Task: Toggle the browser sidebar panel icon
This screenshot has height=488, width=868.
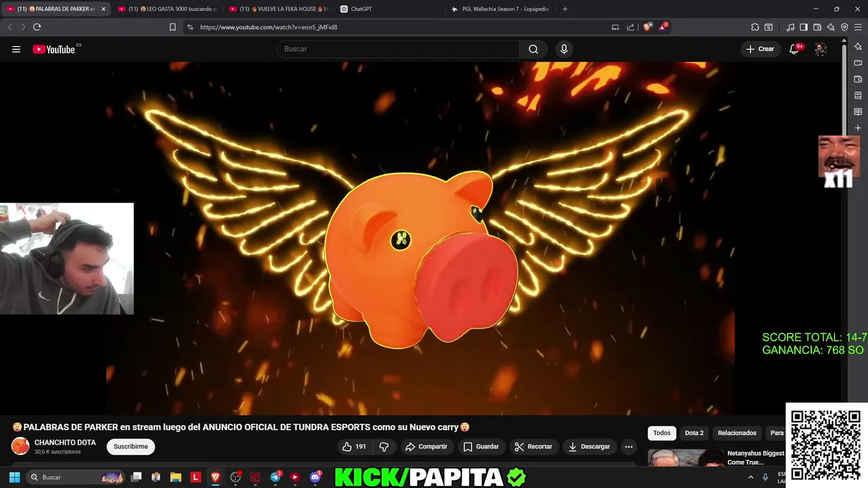Action: click(804, 27)
